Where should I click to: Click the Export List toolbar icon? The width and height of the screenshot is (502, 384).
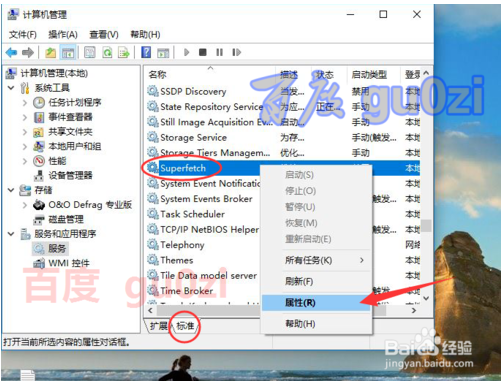pos(124,53)
